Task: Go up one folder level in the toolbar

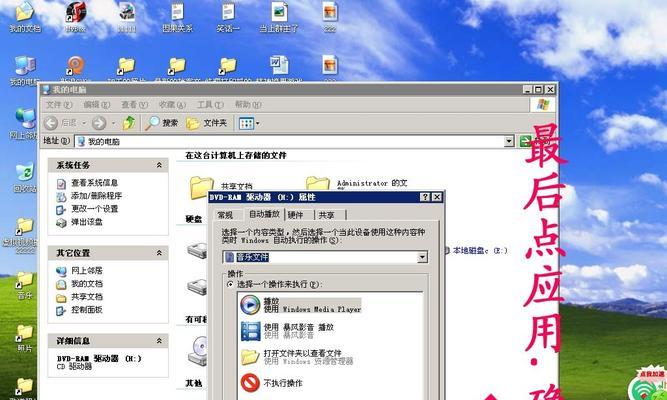Action: point(129,123)
